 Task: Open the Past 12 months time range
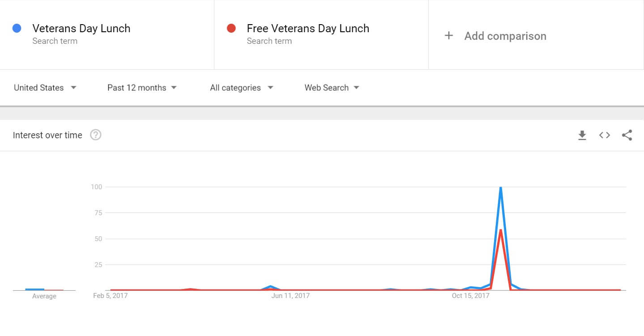pos(142,88)
